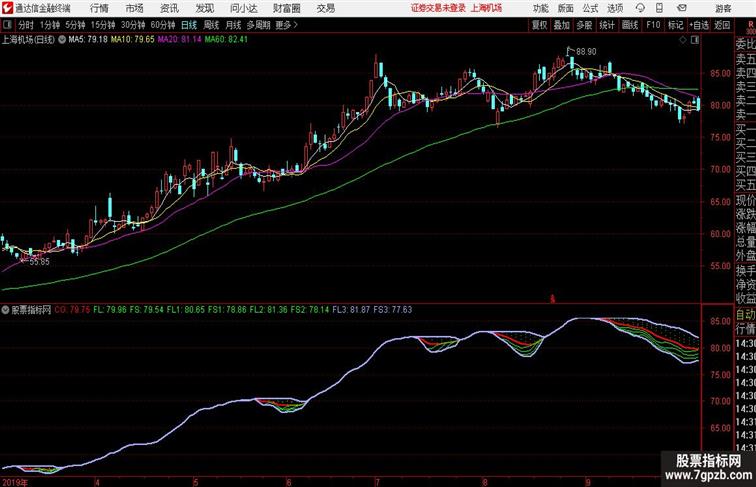
Task: Click the 统计 statistics toolbar button
Action: pos(607,25)
